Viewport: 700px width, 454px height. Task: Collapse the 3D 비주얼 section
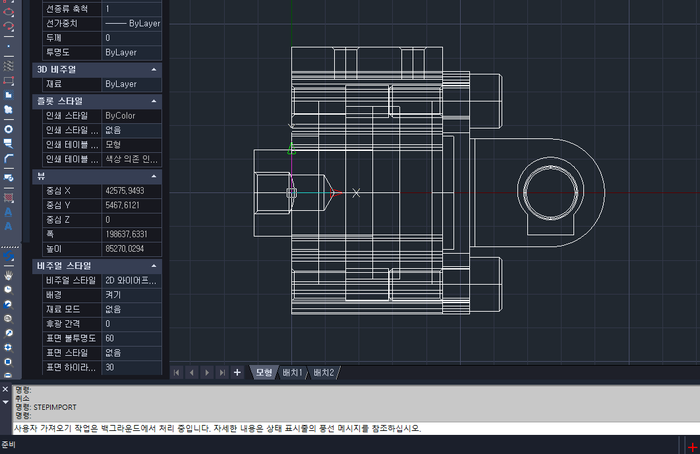(x=154, y=70)
